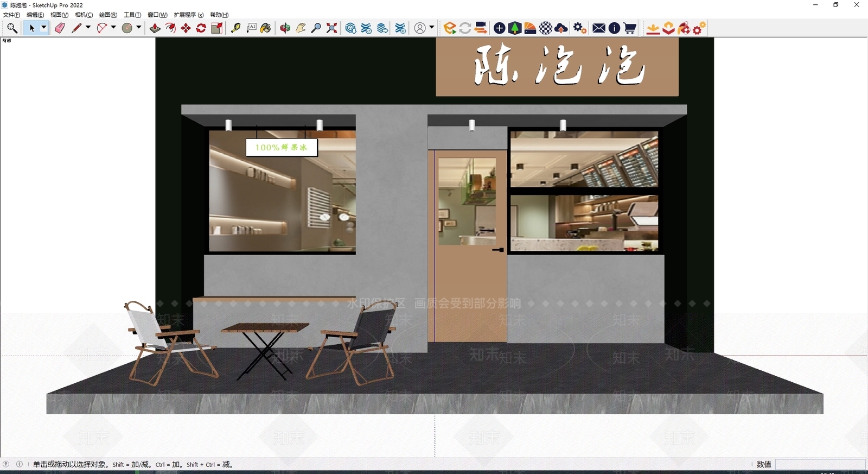Click the leftmost status bar circle icon
The image size is (868, 474).
click(x=6, y=464)
